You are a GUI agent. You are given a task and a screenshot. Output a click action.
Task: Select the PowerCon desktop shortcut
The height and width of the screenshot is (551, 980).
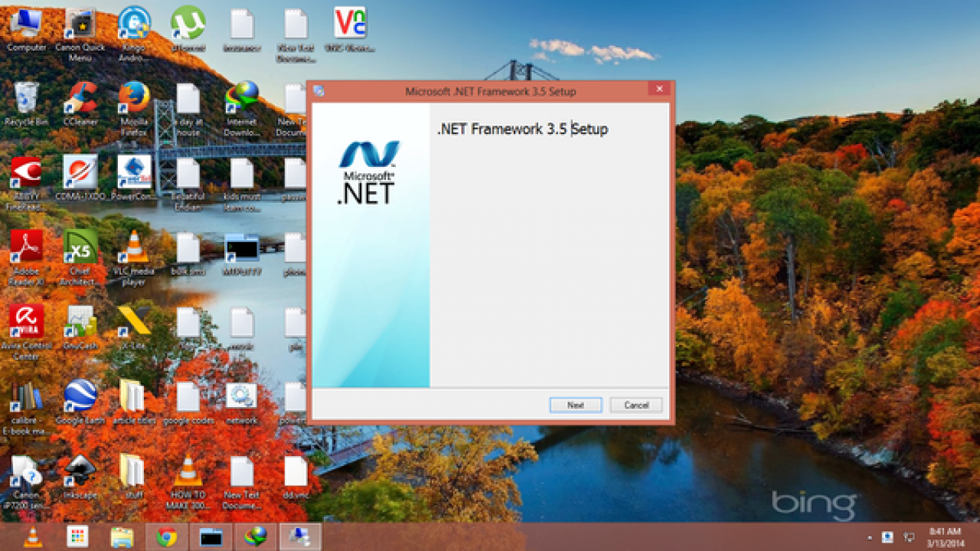[x=134, y=178]
